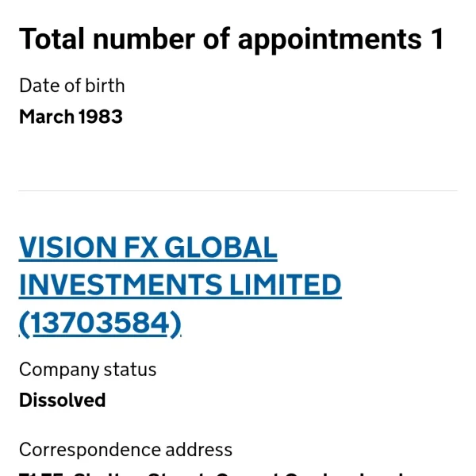
Task: Click the Date of birth label
Action: (72, 85)
